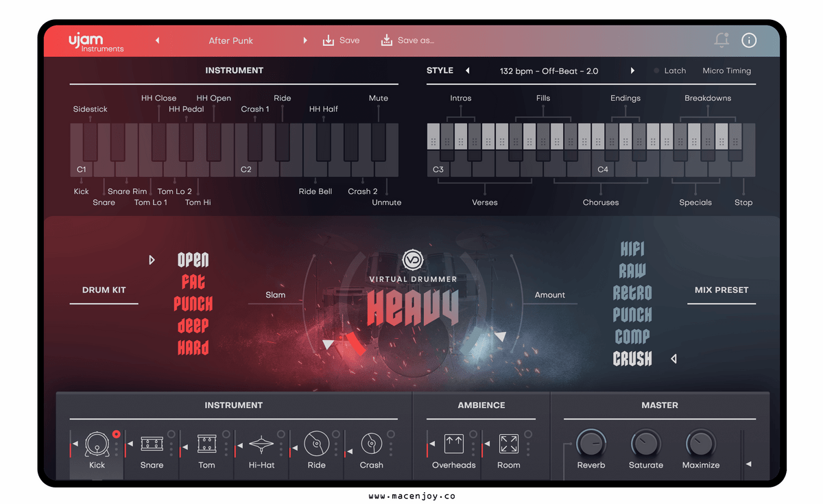Toggle the Hi-Hat channel indicator
The height and width of the screenshot is (504, 823).
281,434
